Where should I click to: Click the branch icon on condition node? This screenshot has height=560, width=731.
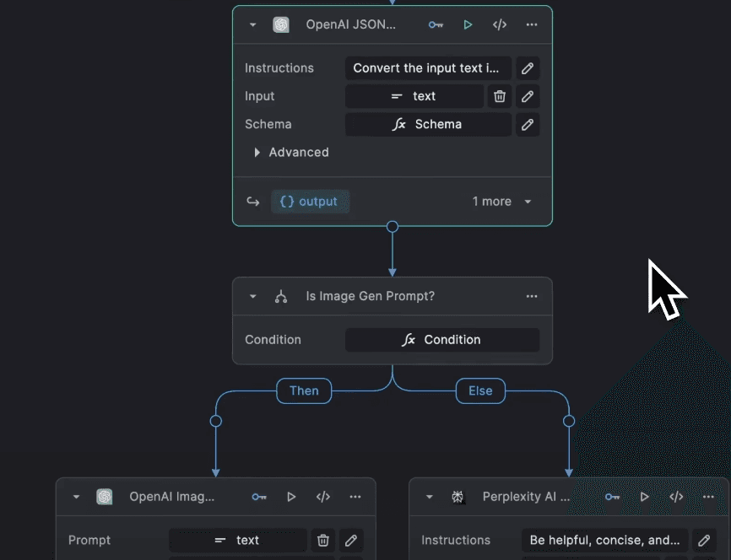(x=280, y=296)
